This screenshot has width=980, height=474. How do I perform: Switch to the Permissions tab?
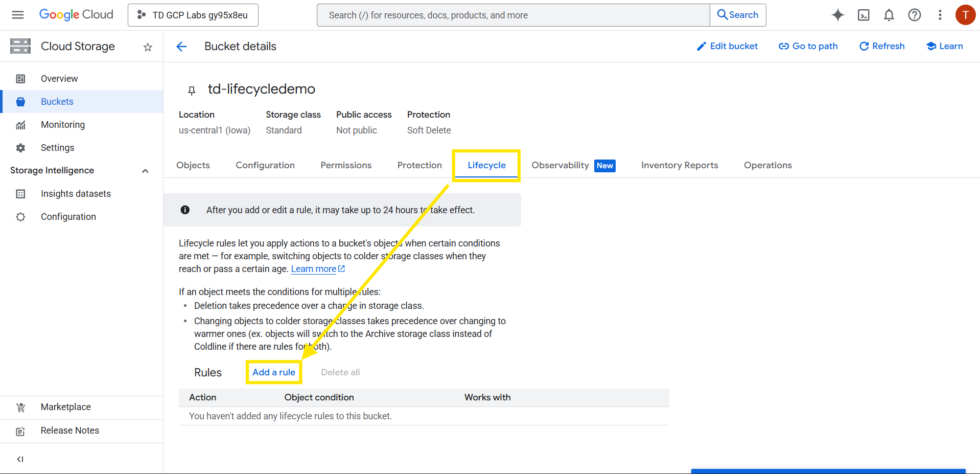point(346,165)
